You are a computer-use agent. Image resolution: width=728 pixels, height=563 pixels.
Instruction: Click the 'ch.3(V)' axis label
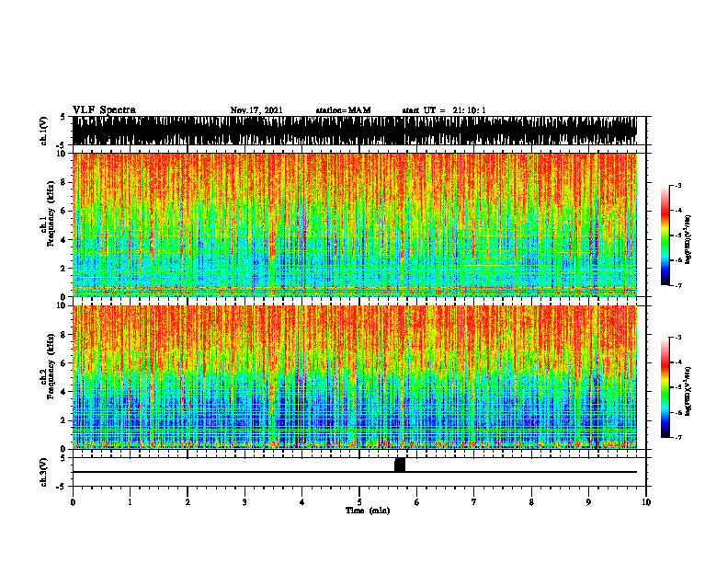(43, 472)
